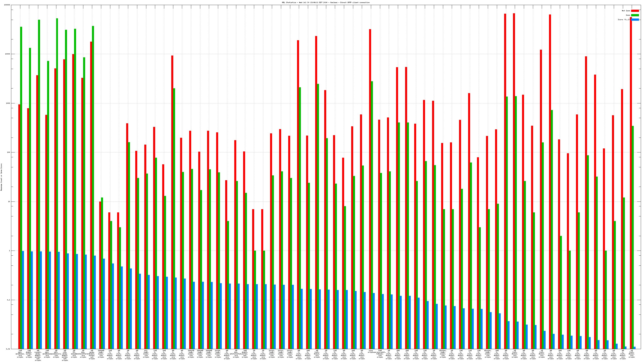Click the 10000 y-axis tick label
The width and height of the screenshot is (644, 362).
coord(8,54)
